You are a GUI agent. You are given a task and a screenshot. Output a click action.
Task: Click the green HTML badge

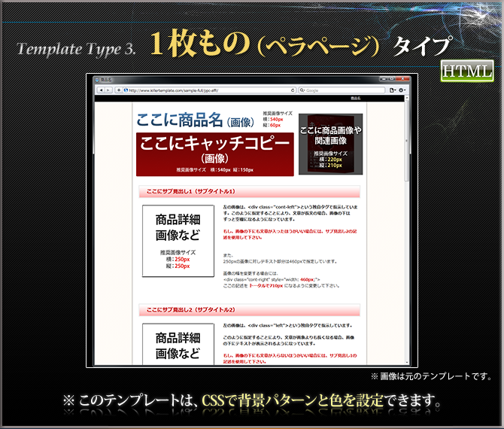(x=467, y=70)
